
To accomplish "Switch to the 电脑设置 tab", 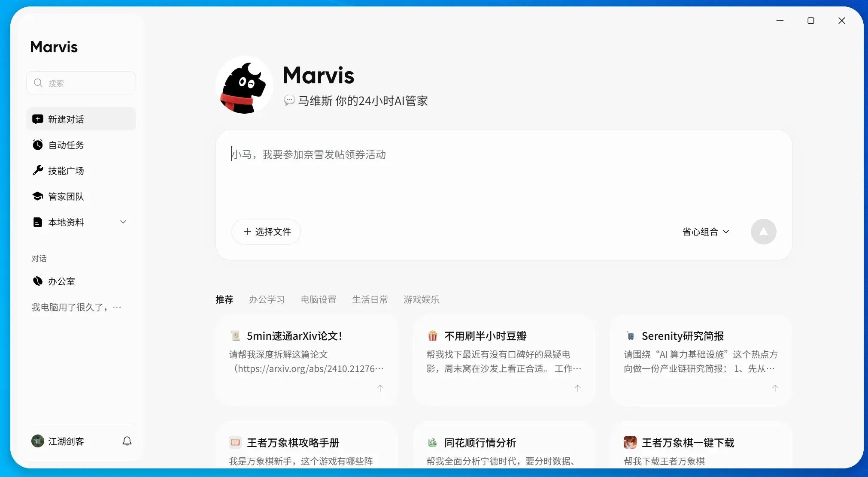I will (x=319, y=299).
